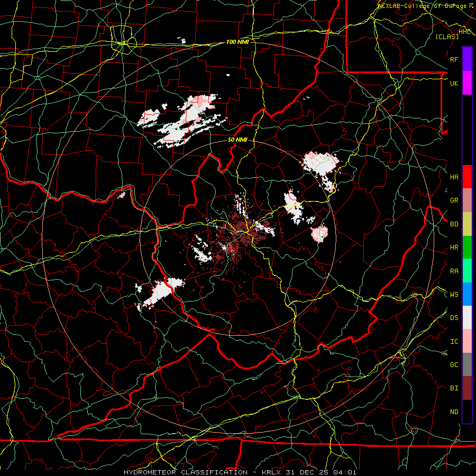
Task: Select the GC gray legend swatch
Action: coord(467,364)
